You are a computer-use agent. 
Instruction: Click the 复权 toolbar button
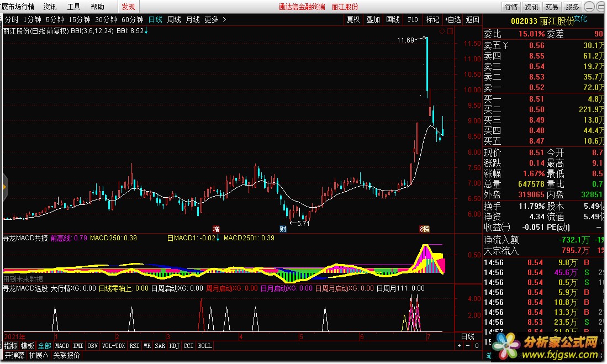click(x=353, y=19)
